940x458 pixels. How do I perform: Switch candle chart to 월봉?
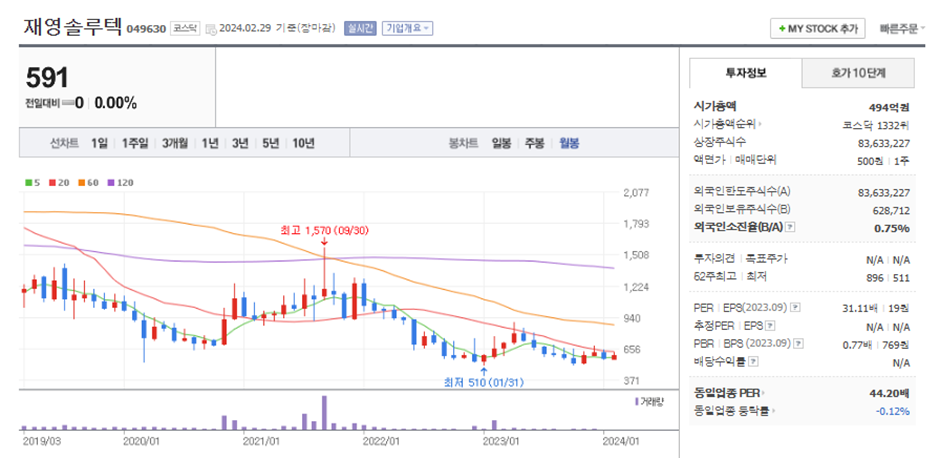(x=569, y=143)
